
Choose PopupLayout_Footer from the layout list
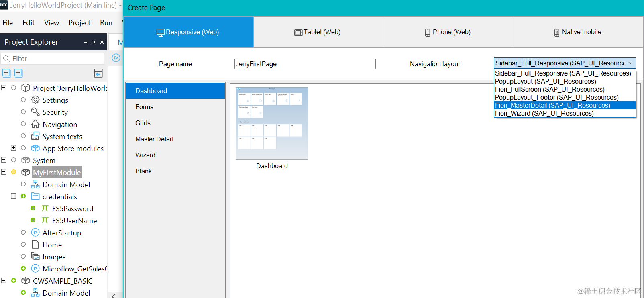[565, 97]
